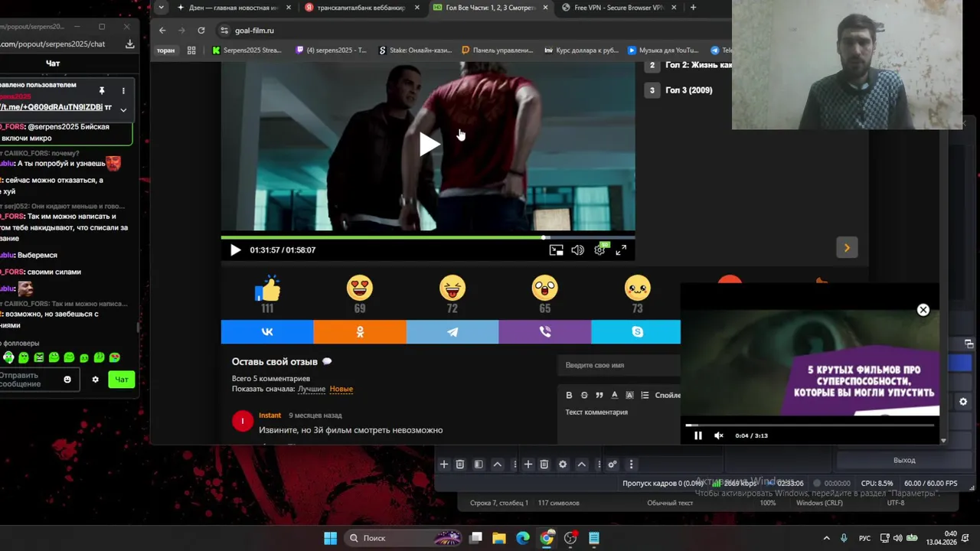The height and width of the screenshot is (551, 980).
Task: Add a scene in OBS
Action: 444,465
